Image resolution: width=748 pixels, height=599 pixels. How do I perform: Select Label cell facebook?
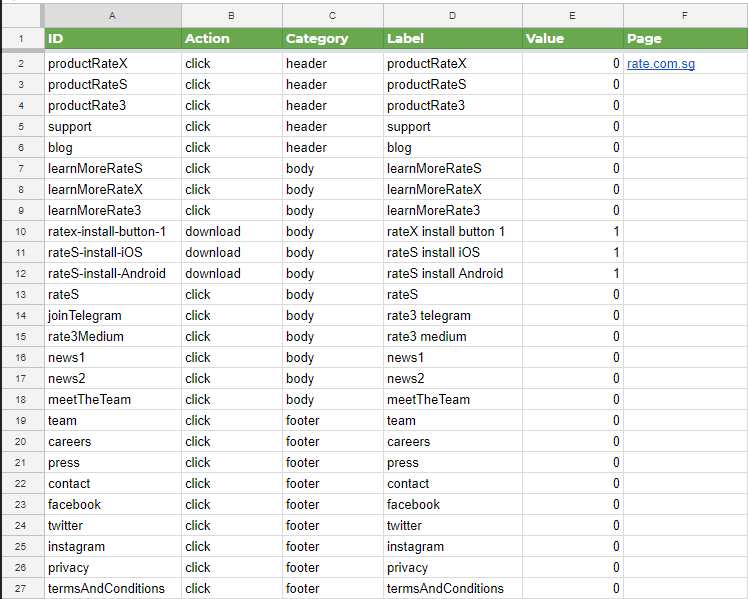click(453, 504)
